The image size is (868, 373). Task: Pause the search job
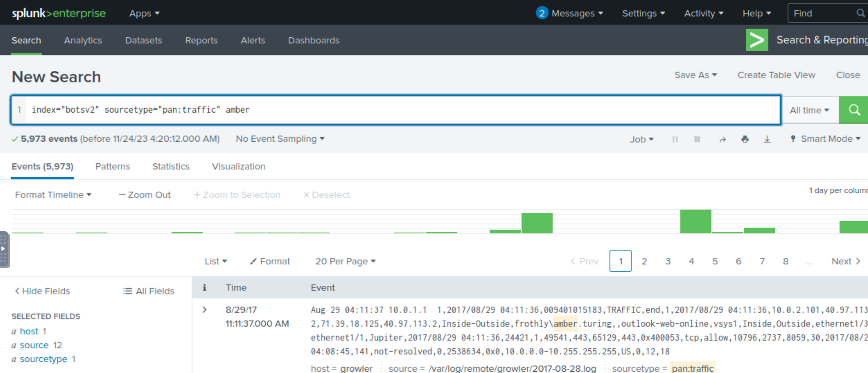[x=675, y=139]
